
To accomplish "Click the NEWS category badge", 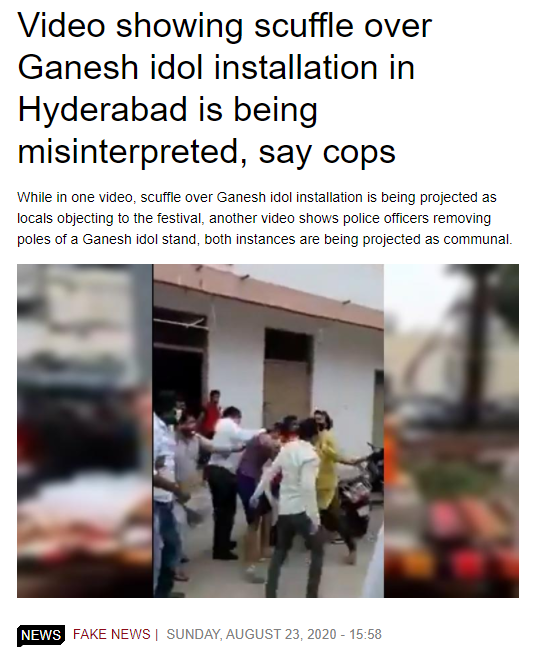I will coord(41,635).
